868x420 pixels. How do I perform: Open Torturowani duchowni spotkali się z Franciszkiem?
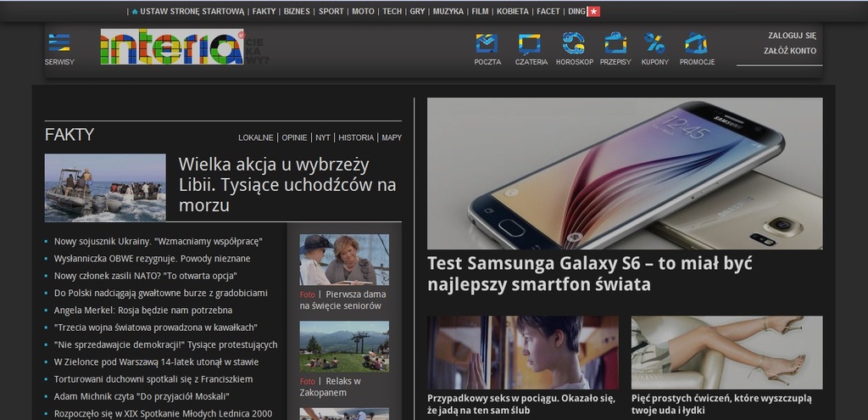tap(153, 379)
